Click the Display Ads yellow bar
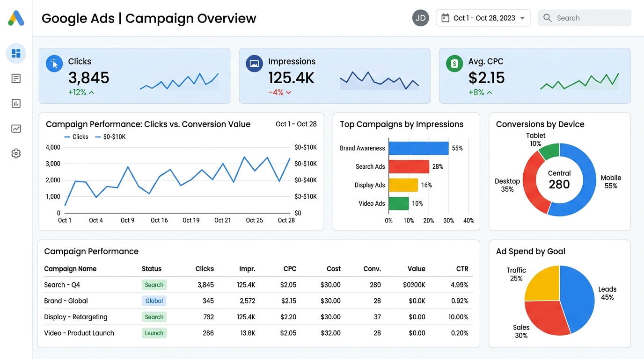The image size is (644, 359). click(x=403, y=185)
